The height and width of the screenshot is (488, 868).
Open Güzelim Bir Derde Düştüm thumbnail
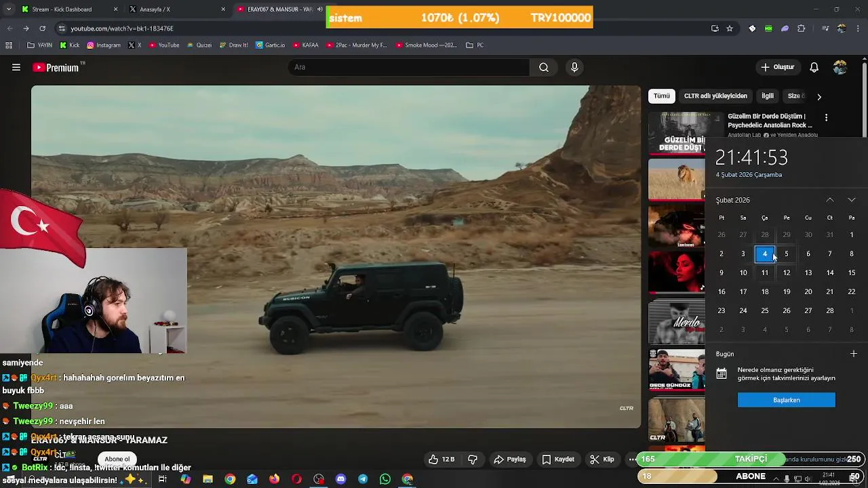coord(677,134)
